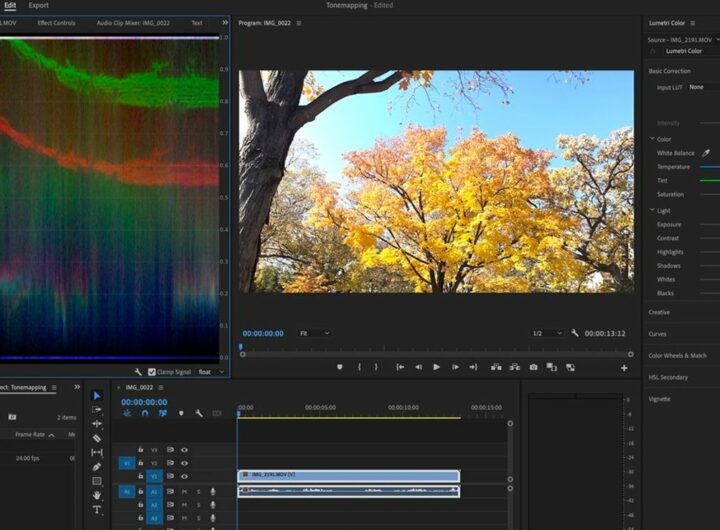Toggle visibility eye for track V3
Image resolution: width=720 pixels, height=530 pixels.
pos(184,450)
